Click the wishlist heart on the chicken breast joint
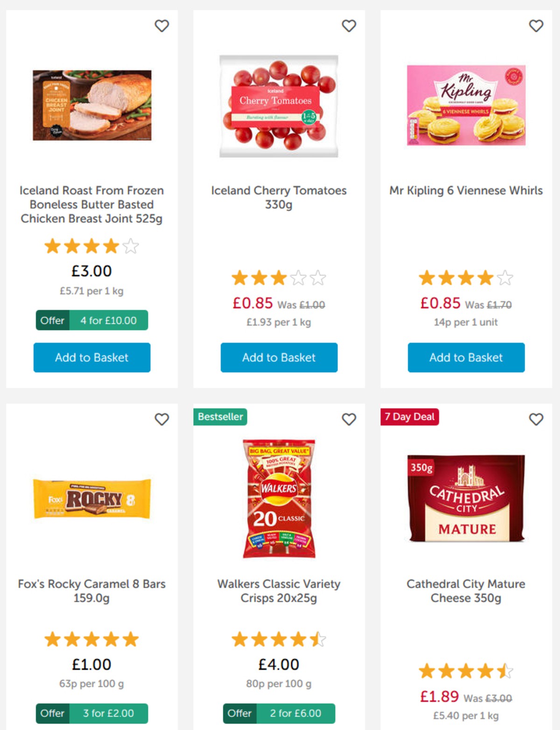560x730 pixels. coord(162,27)
